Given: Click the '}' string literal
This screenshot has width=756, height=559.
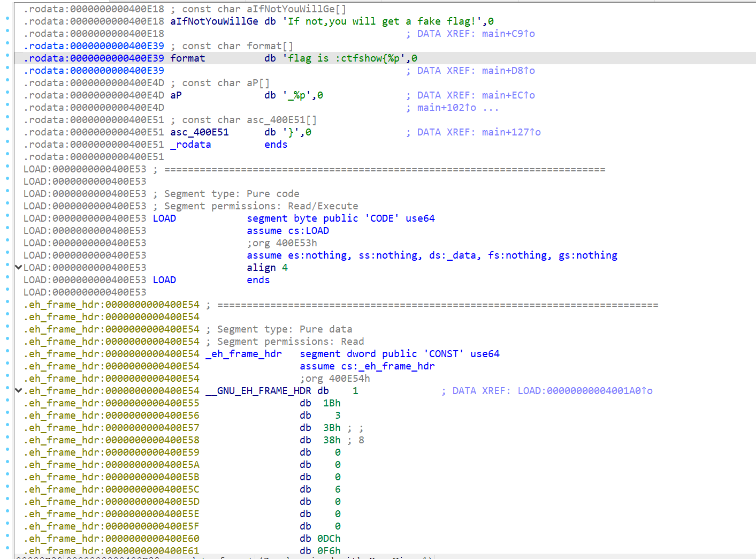Looking at the screenshot, I should pos(291,132).
